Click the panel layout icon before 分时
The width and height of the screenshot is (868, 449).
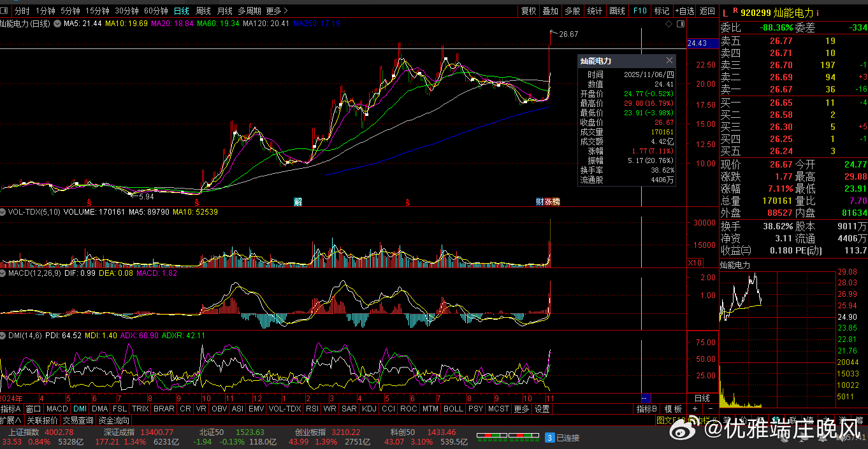click(x=6, y=11)
